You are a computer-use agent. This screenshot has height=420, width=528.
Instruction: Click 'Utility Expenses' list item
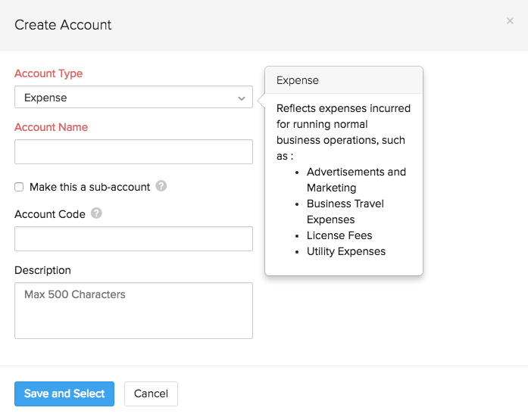[x=346, y=251]
